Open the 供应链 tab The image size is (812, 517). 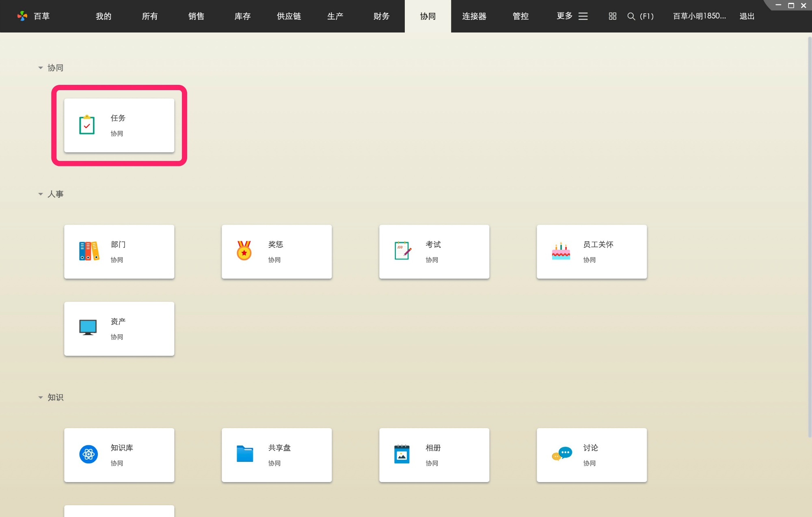click(289, 16)
